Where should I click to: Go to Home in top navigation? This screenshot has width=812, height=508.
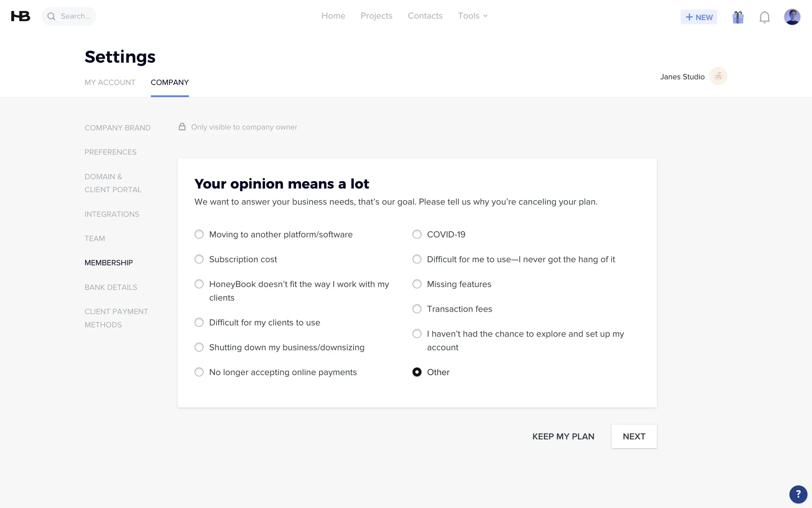[x=333, y=16]
